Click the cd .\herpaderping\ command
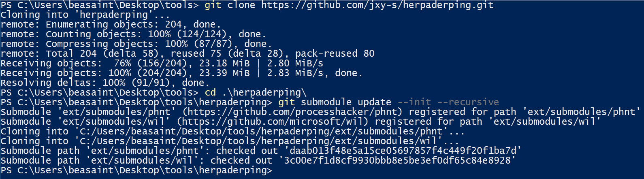 [255, 92]
